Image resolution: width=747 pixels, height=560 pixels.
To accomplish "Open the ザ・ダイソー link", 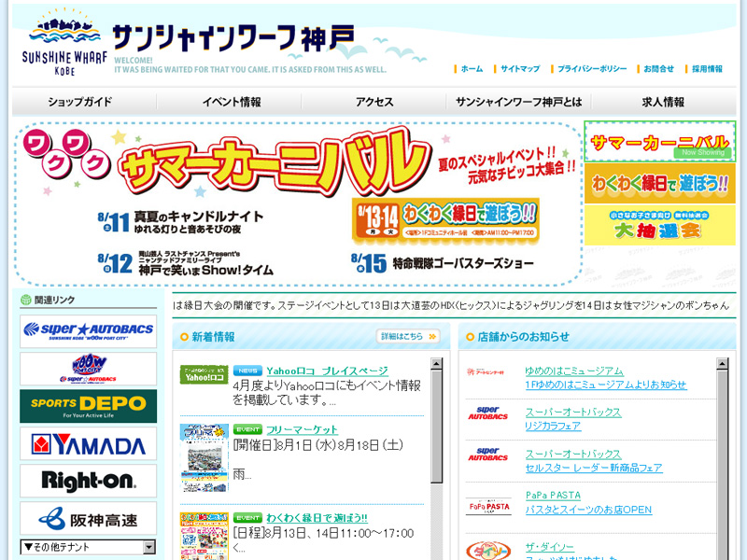I will click(x=549, y=547).
